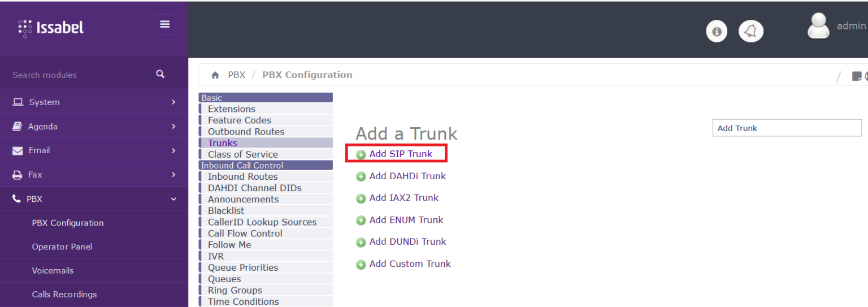This screenshot has width=868, height=307.
Task: Open Operator Panel from PBX submenu
Action: (x=62, y=247)
